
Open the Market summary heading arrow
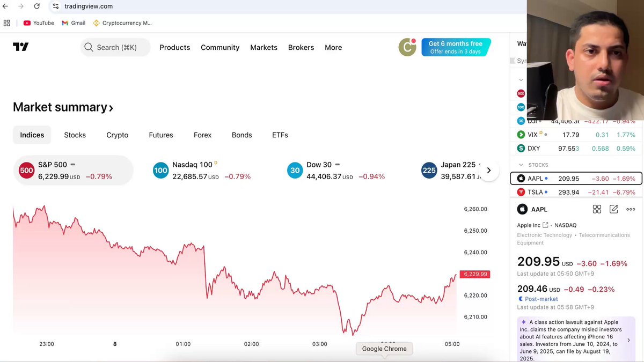[x=111, y=108]
